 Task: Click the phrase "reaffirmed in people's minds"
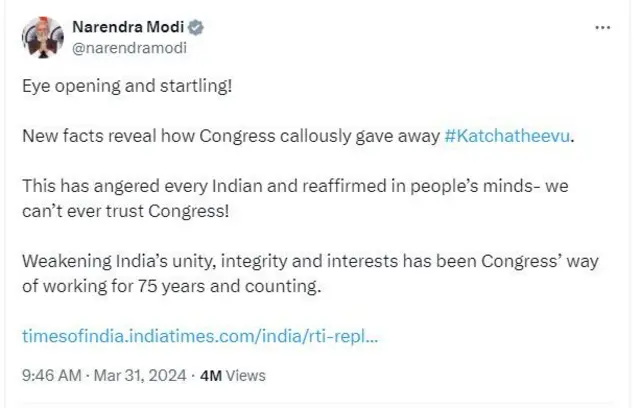[384, 185]
